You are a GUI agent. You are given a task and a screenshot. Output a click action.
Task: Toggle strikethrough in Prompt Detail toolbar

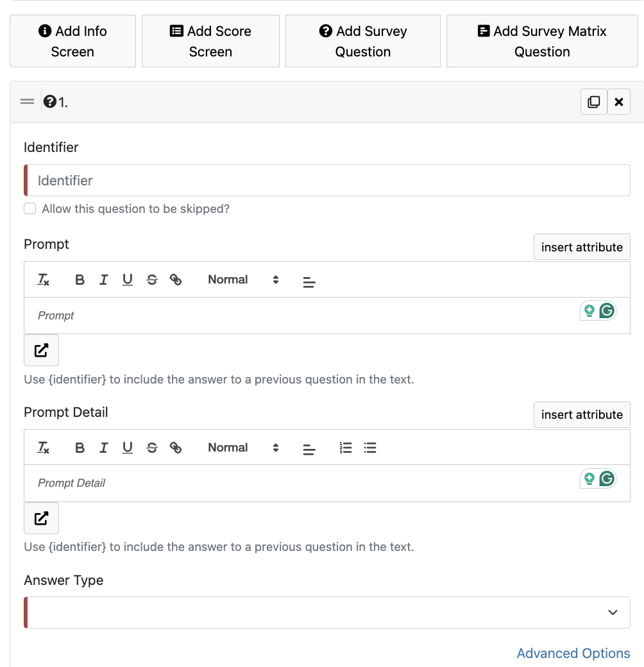[152, 448]
